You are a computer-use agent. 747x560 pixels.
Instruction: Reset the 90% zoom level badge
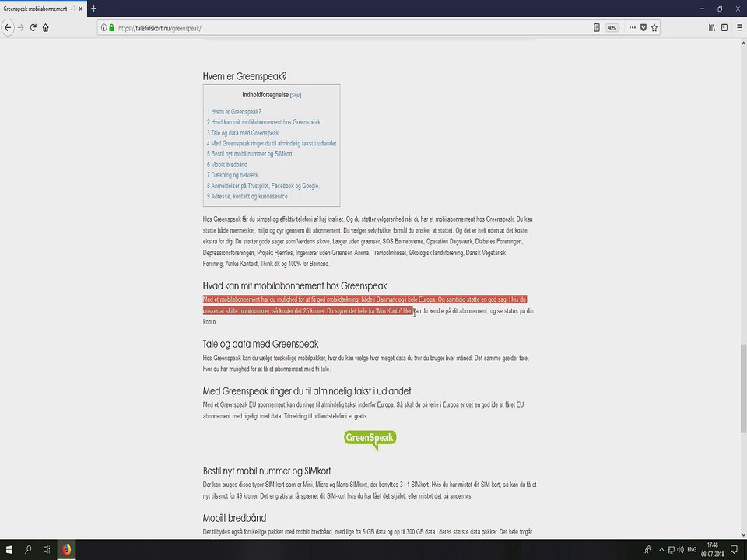tap(612, 28)
